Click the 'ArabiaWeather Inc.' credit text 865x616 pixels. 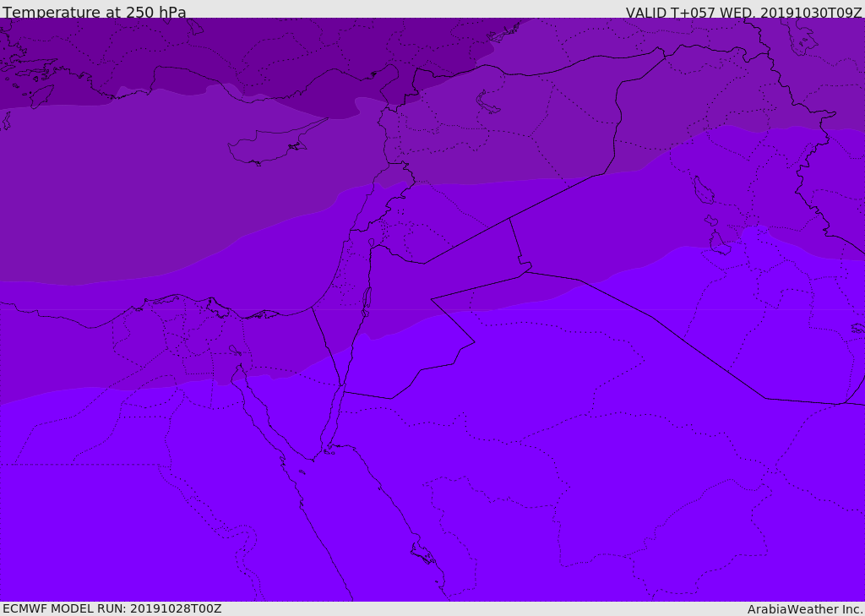coord(805,609)
